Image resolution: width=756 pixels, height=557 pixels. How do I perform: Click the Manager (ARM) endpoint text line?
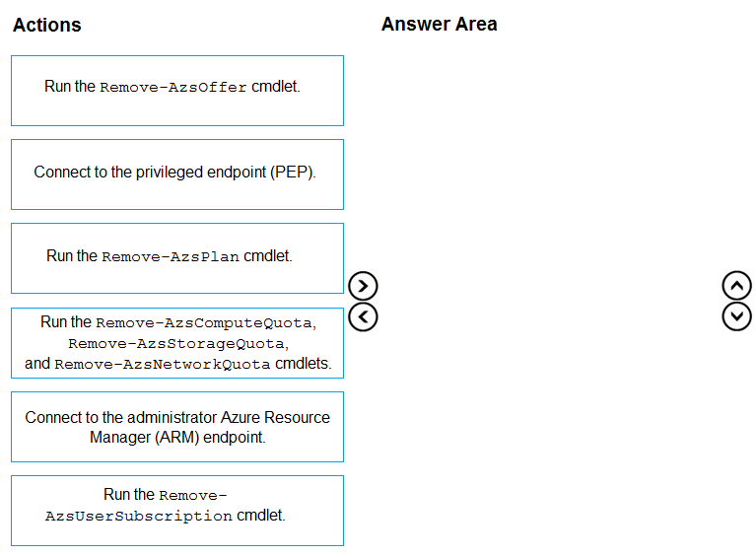(x=177, y=438)
